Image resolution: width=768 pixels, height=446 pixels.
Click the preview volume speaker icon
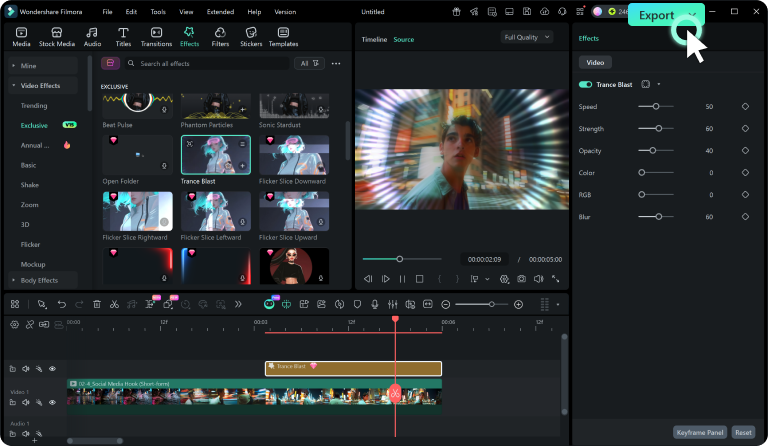coord(538,279)
